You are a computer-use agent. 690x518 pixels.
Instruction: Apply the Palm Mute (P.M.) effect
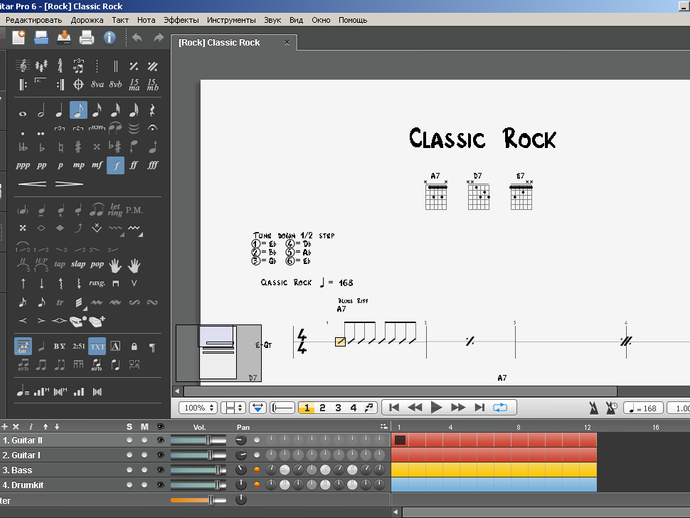(x=134, y=210)
